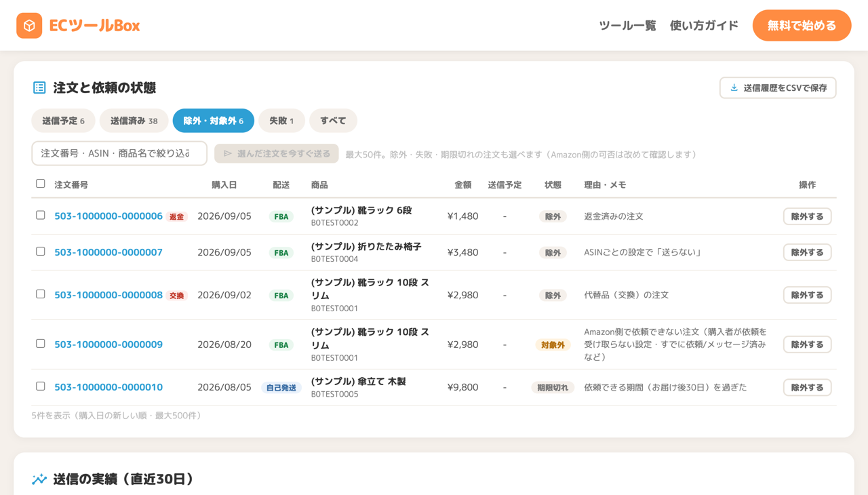
Task: Click the 返金 badge on order 0000006
Action: [177, 217]
